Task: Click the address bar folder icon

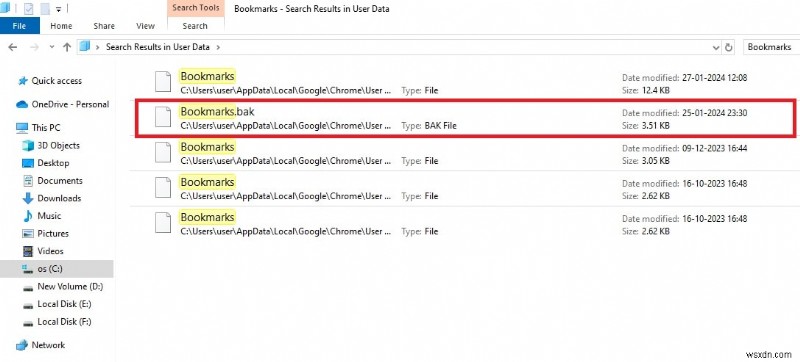Action: pos(85,46)
